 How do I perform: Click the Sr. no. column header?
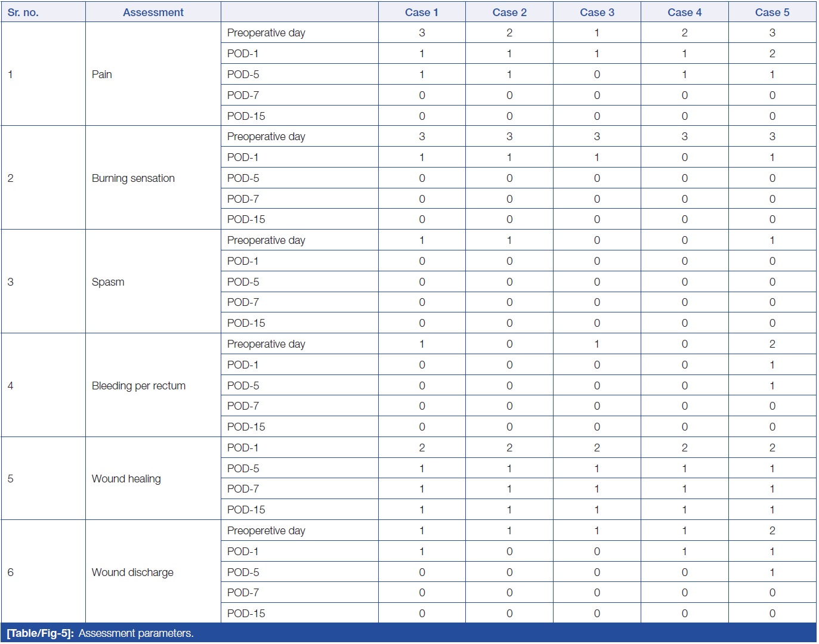[23, 13]
